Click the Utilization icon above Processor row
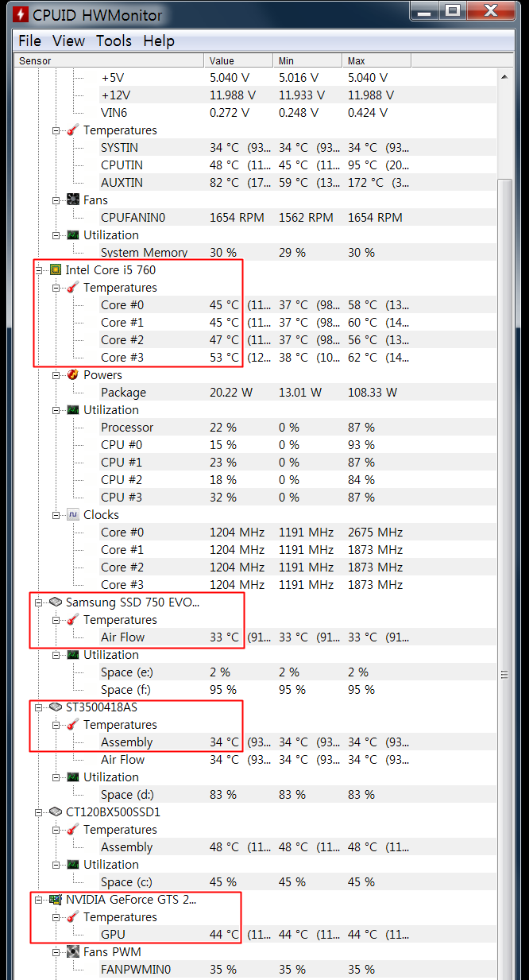529x980 pixels. pos(73,410)
